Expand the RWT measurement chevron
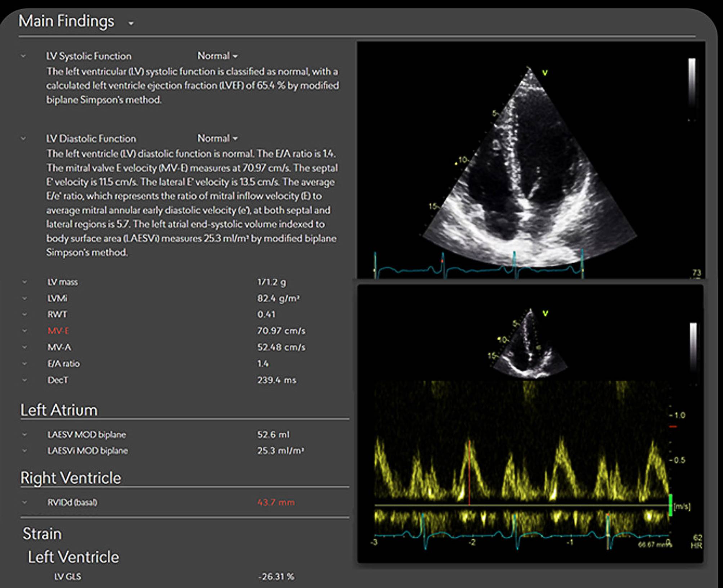The height and width of the screenshot is (588, 723). click(x=24, y=315)
